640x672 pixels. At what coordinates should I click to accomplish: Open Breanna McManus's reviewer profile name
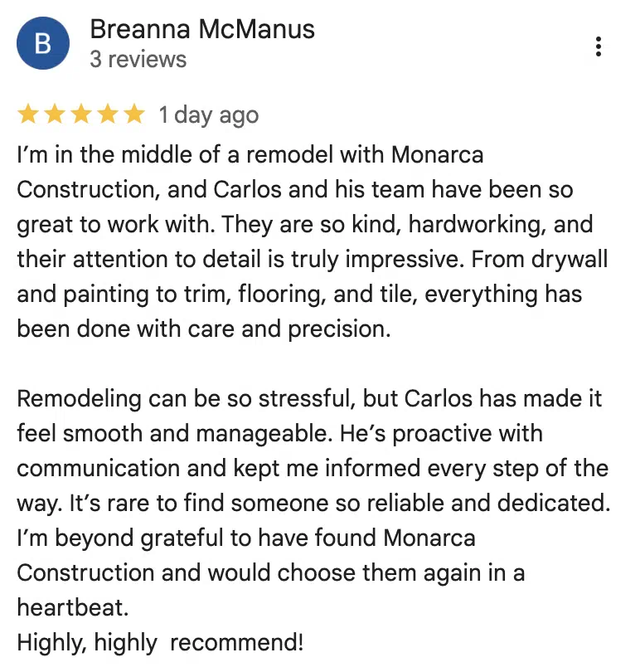click(x=202, y=30)
